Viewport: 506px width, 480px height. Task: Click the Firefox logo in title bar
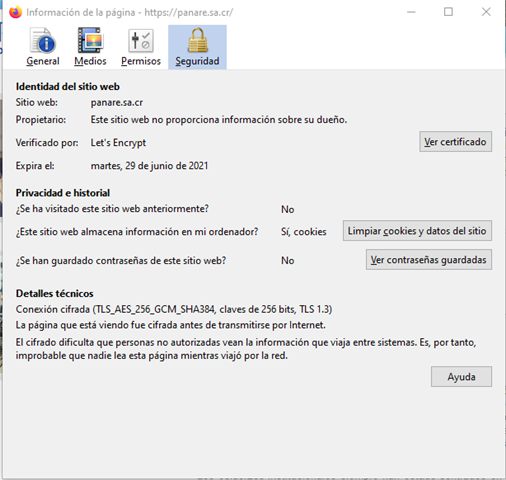coord(15,12)
